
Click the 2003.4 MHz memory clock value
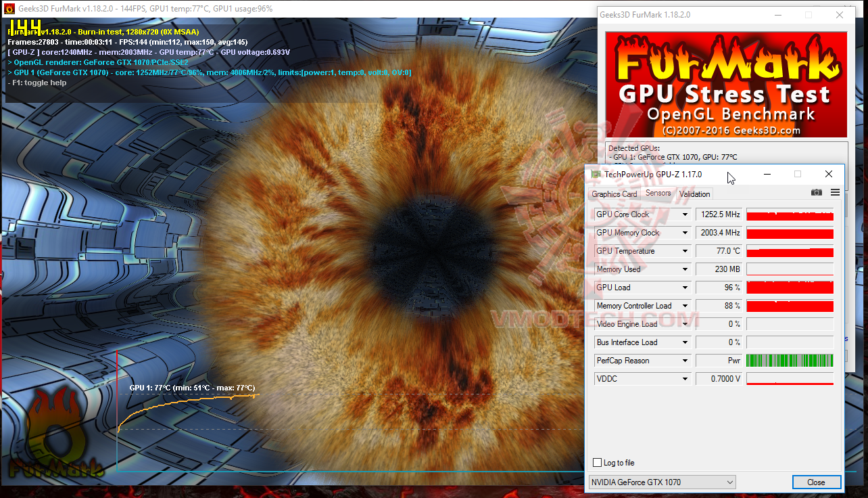click(x=719, y=233)
